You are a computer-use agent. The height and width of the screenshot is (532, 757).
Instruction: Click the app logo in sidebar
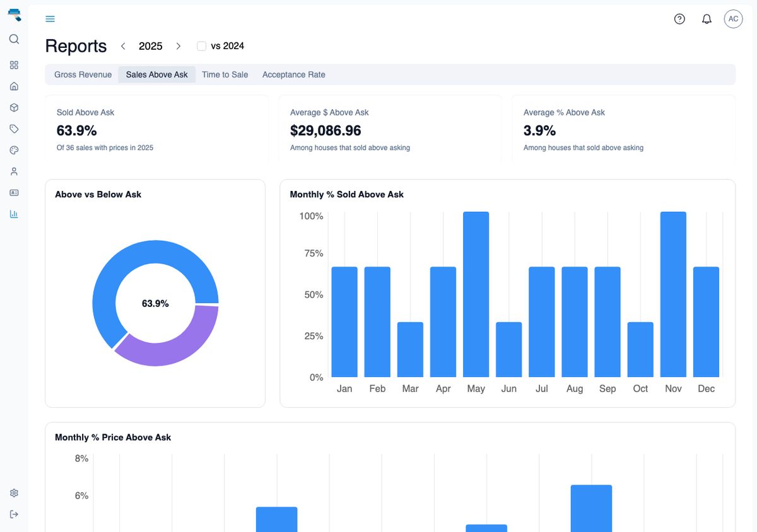pyautogui.click(x=14, y=14)
